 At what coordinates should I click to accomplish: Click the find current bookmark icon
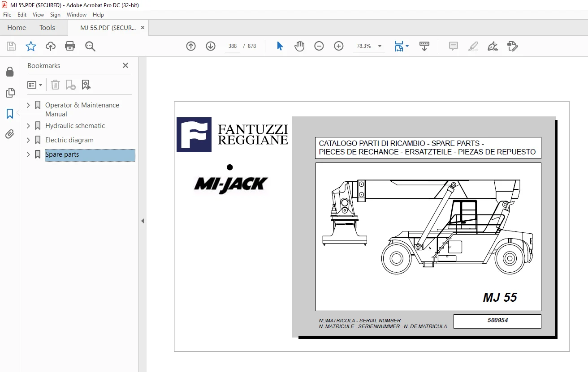click(x=86, y=85)
